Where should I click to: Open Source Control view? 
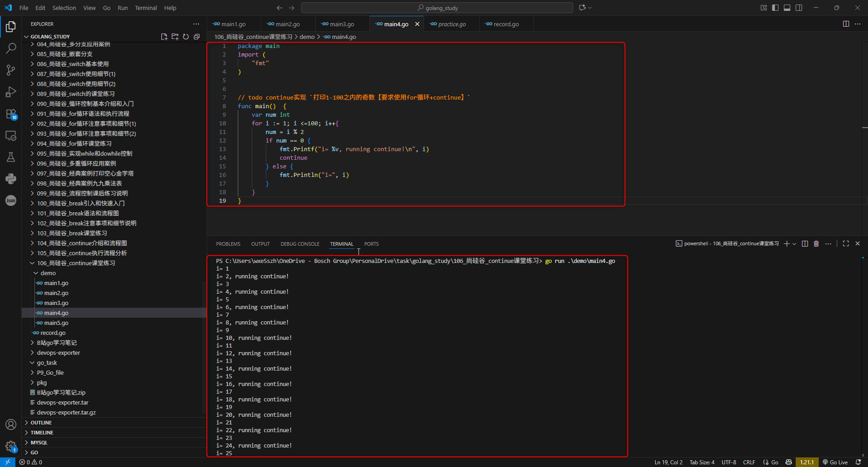point(11,70)
